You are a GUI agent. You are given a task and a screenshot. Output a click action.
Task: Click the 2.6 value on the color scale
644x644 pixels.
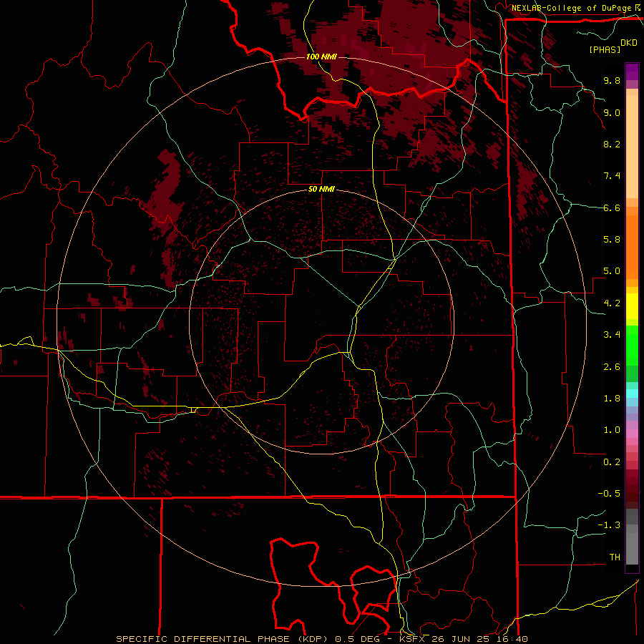coord(612,367)
